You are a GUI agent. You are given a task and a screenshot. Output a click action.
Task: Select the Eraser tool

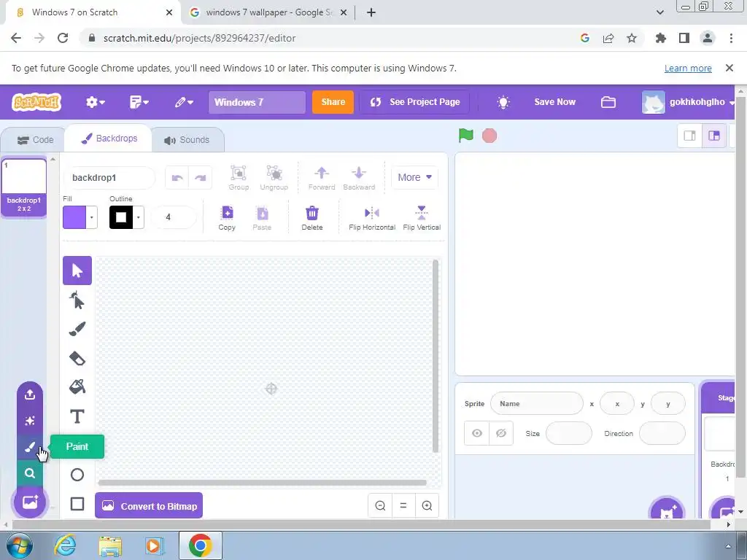pos(77,358)
